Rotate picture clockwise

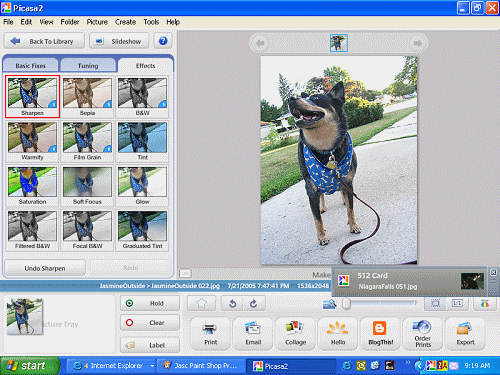pyautogui.click(x=254, y=303)
